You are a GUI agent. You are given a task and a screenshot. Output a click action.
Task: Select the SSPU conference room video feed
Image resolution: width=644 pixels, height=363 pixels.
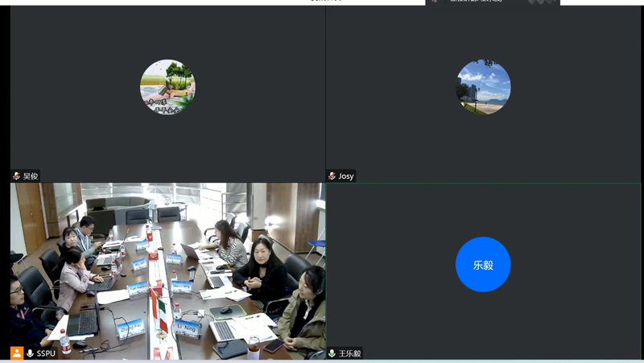(168, 271)
